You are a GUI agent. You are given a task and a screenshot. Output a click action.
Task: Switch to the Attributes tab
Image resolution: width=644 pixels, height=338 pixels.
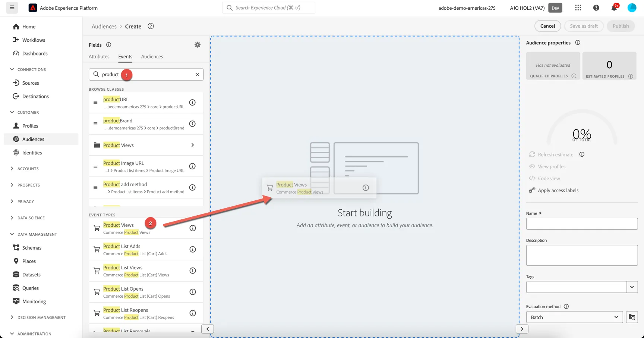pyautogui.click(x=99, y=56)
